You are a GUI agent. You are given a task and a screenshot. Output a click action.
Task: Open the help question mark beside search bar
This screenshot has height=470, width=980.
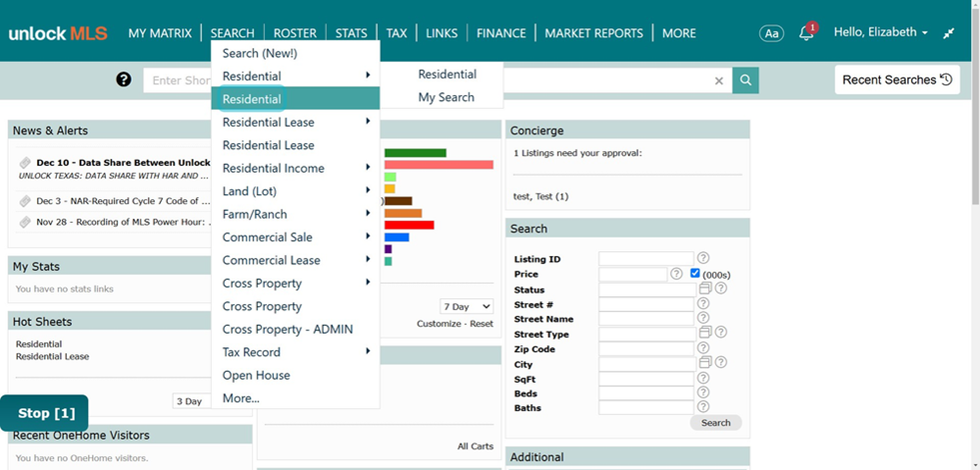pyautogui.click(x=124, y=79)
